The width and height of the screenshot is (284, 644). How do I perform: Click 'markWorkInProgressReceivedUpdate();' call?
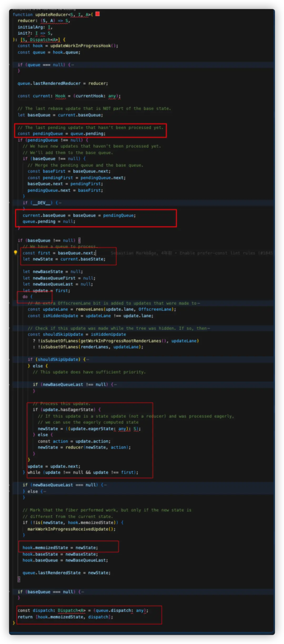coord(72,529)
